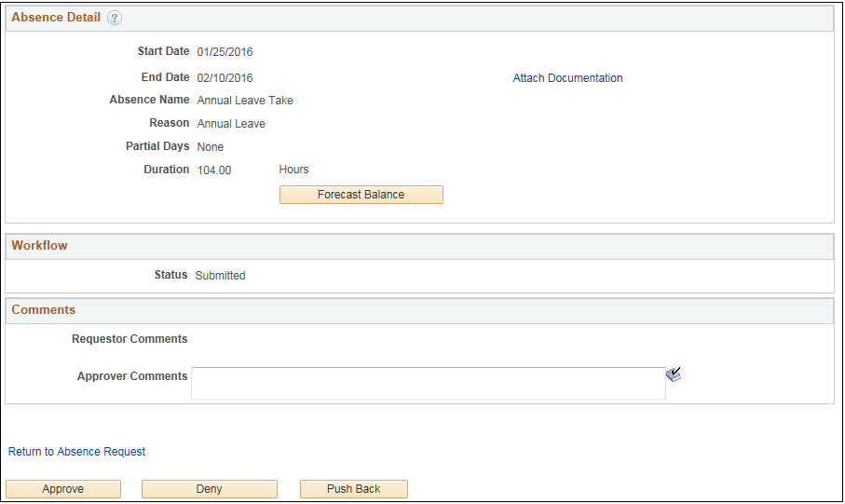
Task: Click the Reason value Annual Leave
Action: 231,124
